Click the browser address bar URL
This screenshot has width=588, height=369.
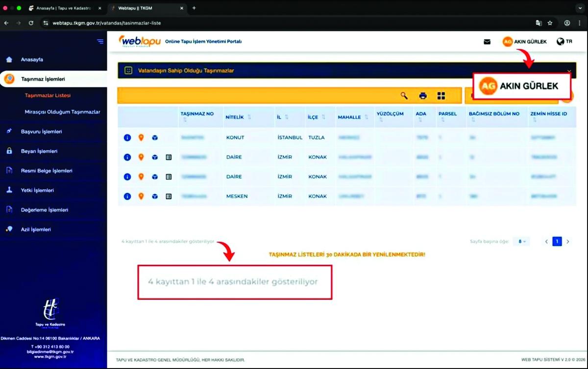pos(107,23)
